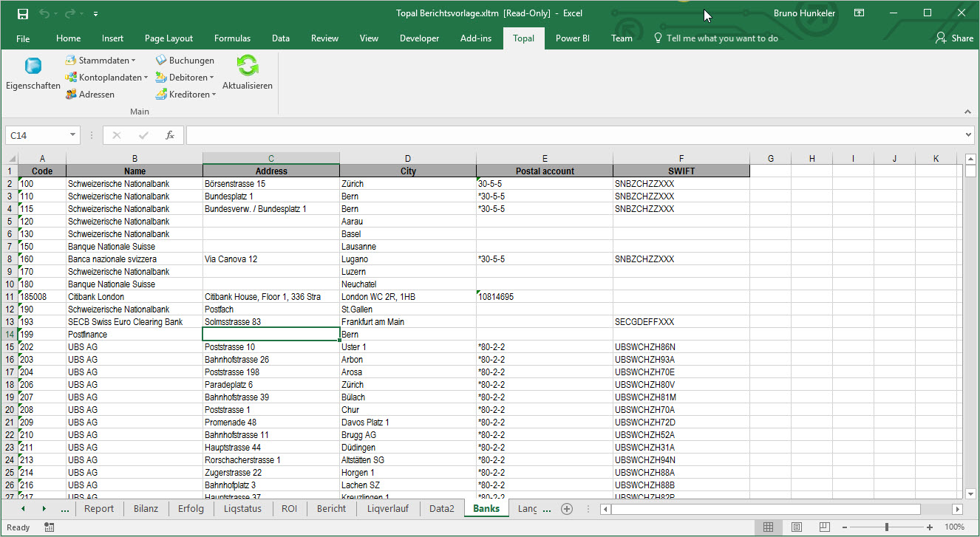Open Buchungen in the Topal ribbon
The width and height of the screenshot is (980, 537).
tap(185, 61)
